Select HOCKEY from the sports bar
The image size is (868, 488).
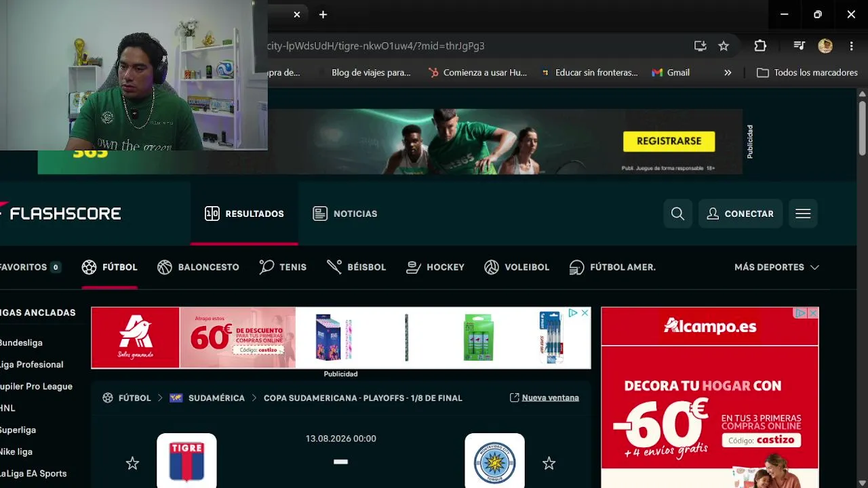[x=435, y=267]
